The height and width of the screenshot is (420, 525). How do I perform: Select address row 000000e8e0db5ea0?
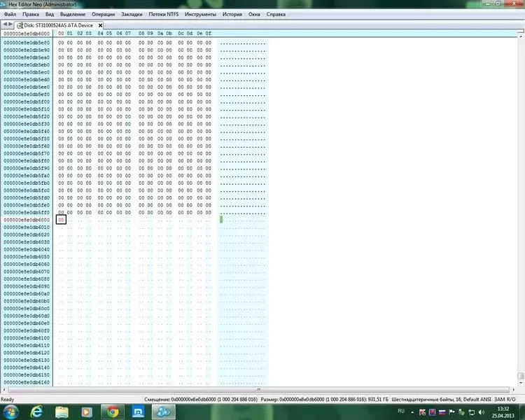27,57
